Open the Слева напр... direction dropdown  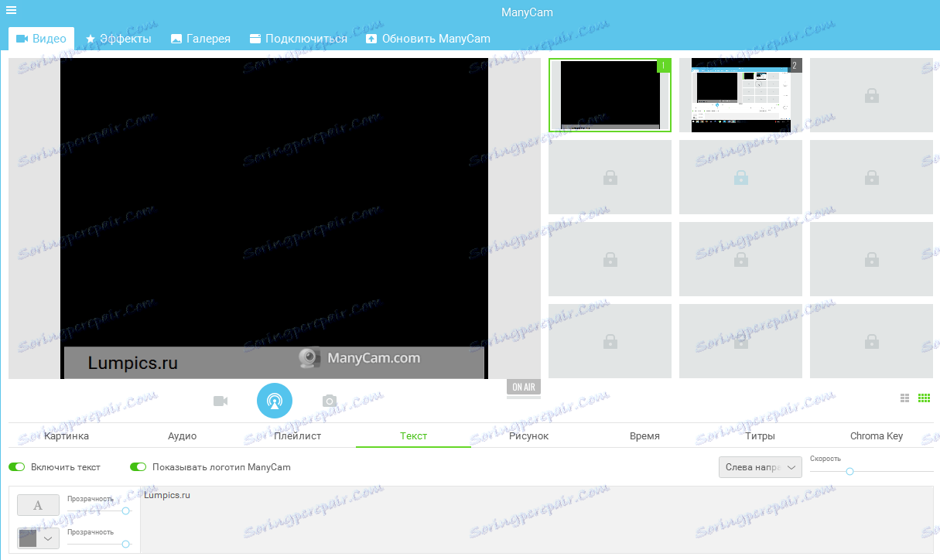(x=760, y=467)
